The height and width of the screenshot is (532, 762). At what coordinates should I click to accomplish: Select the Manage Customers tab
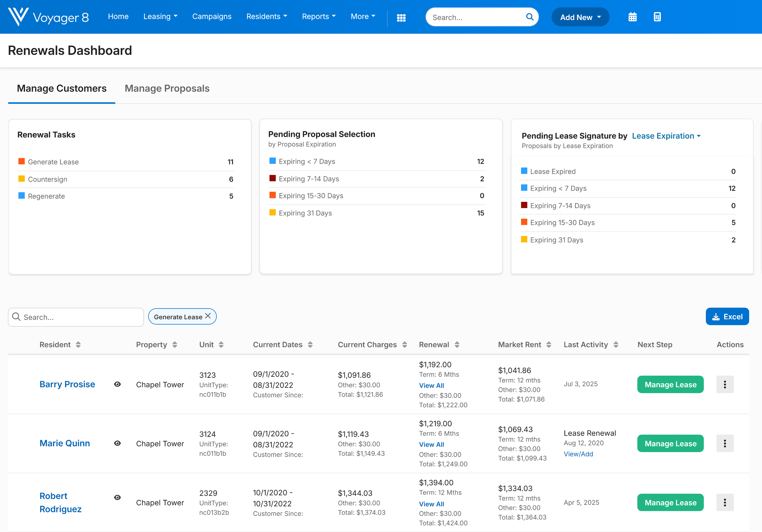pos(62,88)
